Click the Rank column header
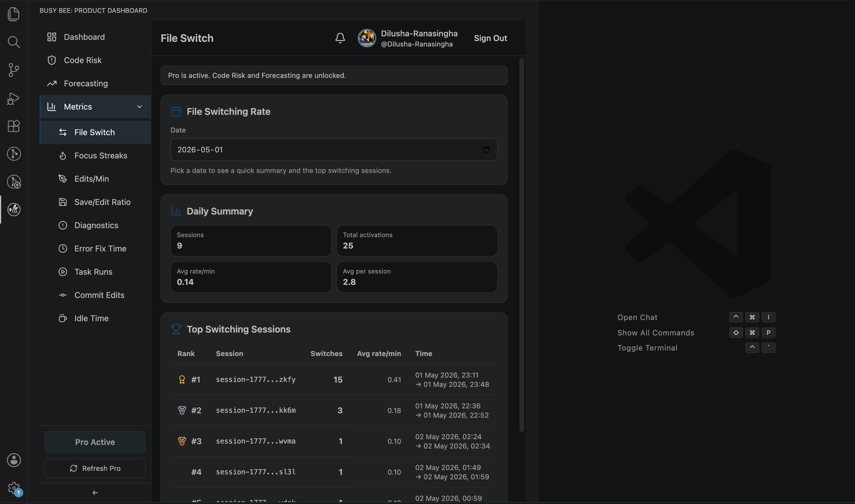Image resolution: width=855 pixels, height=504 pixels. 186,353
